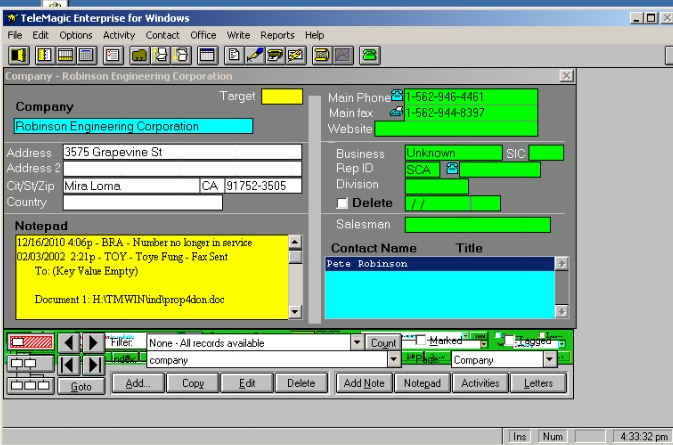Image resolution: width=673 pixels, height=445 pixels.
Task: Open the line graph chart icon
Action: coord(343,55)
